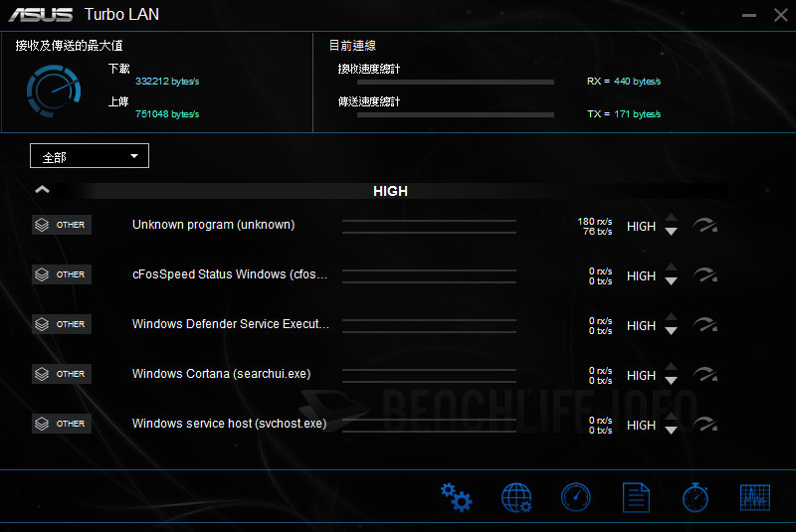Click TX = 171 bytes/s readout

[624, 114]
